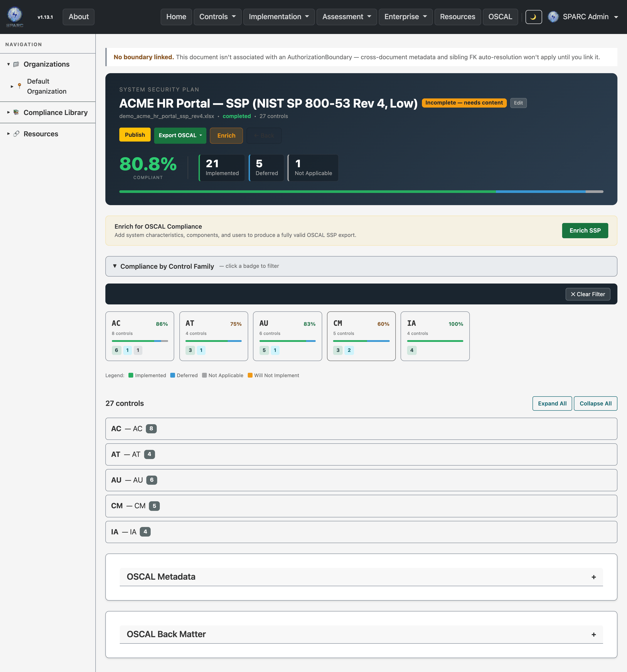
Task: Click the 5 Deferred stat tile
Action: point(266,168)
